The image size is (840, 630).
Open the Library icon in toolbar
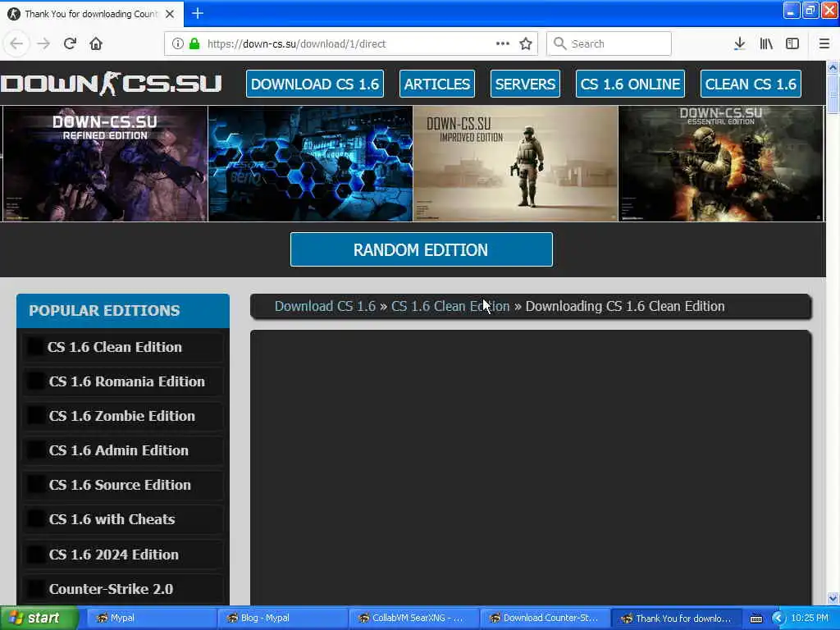point(766,44)
